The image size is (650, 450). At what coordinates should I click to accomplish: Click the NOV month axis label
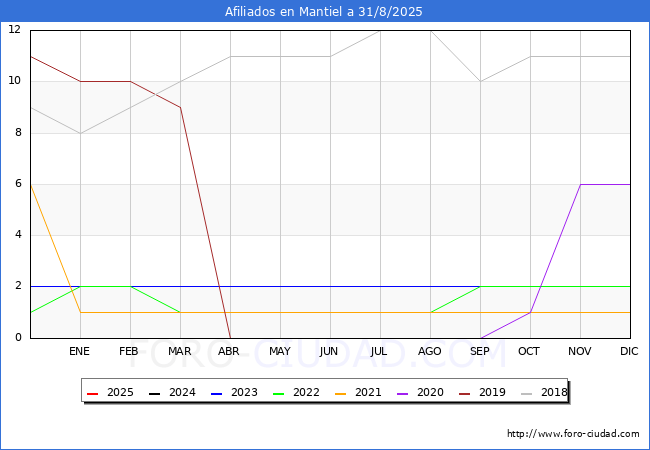click(580, 352)
